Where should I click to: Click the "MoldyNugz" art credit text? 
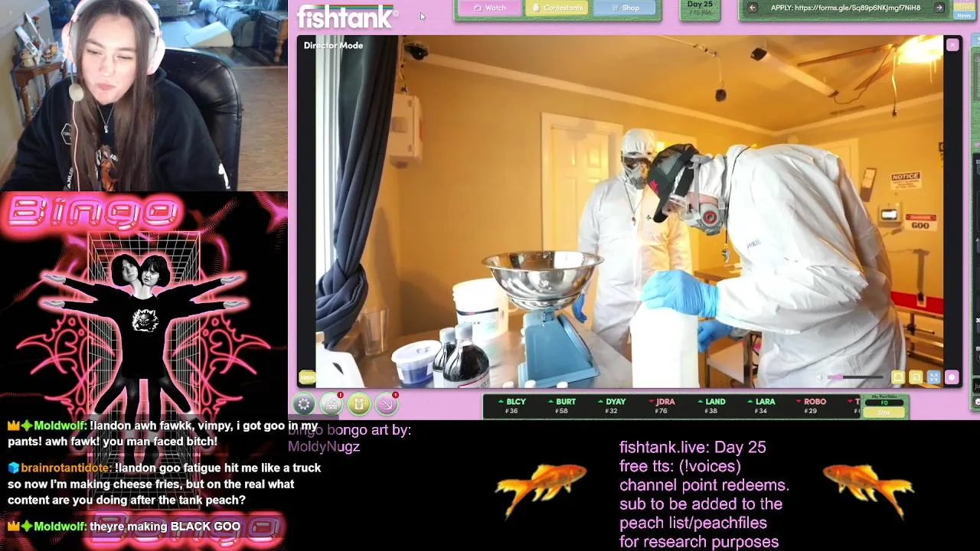tap(324, 447)
